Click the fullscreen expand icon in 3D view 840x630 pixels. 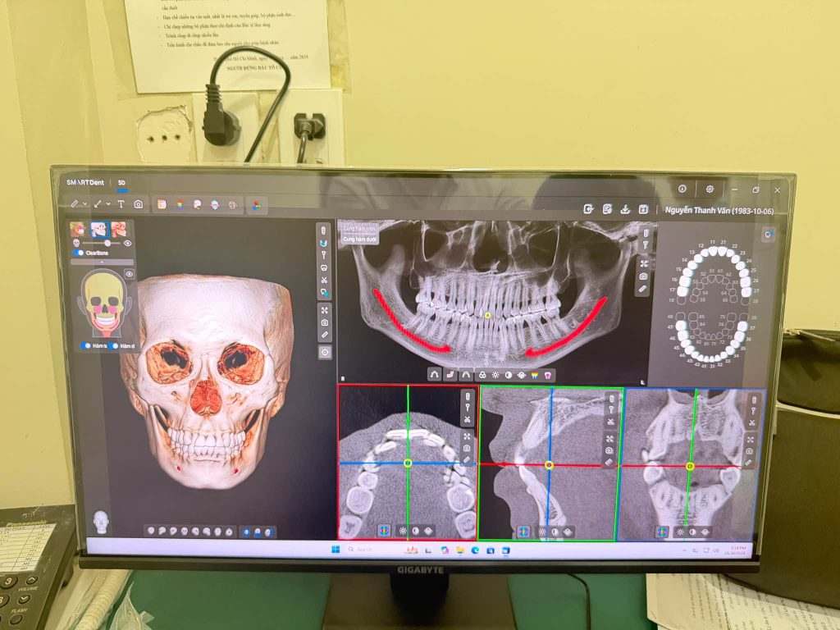click(x=324, y=310)
